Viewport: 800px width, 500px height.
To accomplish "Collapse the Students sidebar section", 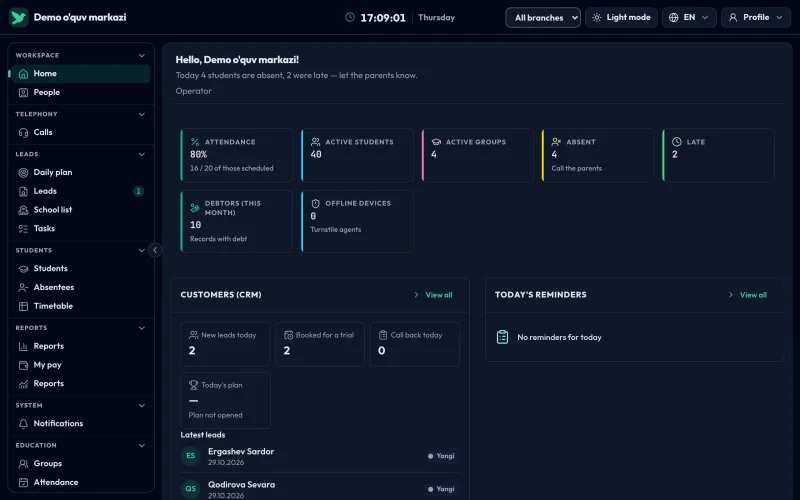I will point(142,251).
